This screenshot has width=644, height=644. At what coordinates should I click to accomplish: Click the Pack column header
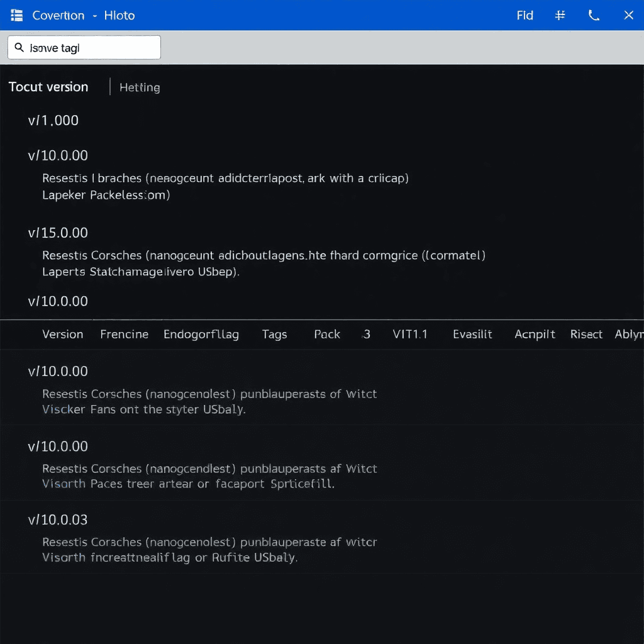[x=327, y=335]
